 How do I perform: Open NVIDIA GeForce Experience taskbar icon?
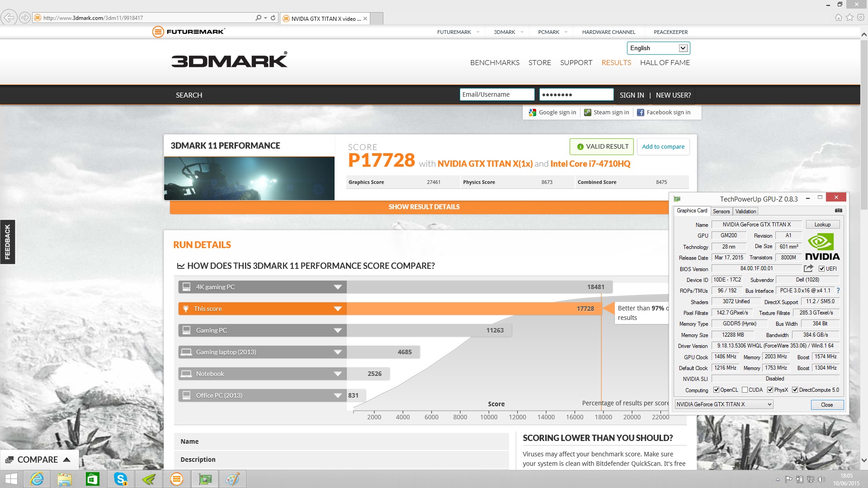point(149,479)
